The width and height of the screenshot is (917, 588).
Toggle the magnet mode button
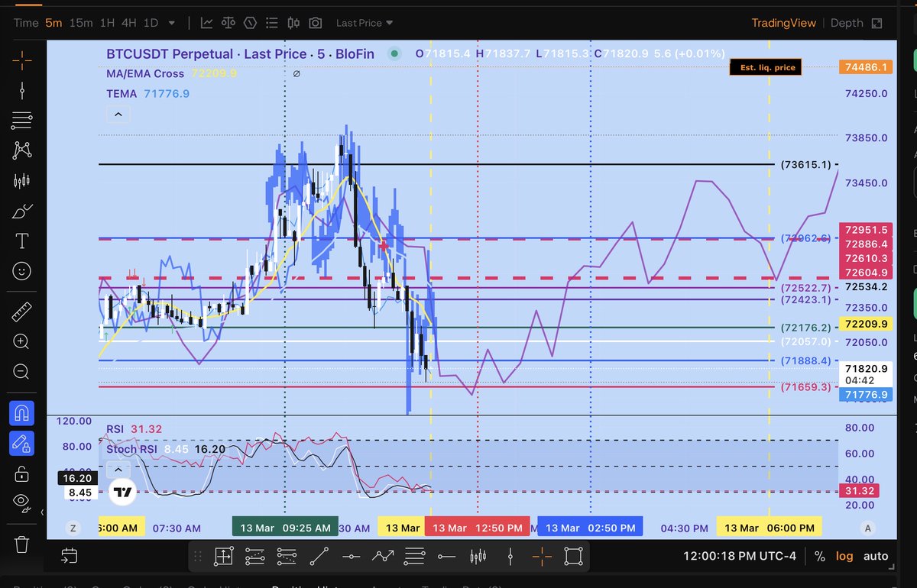(x=21, y=413)
